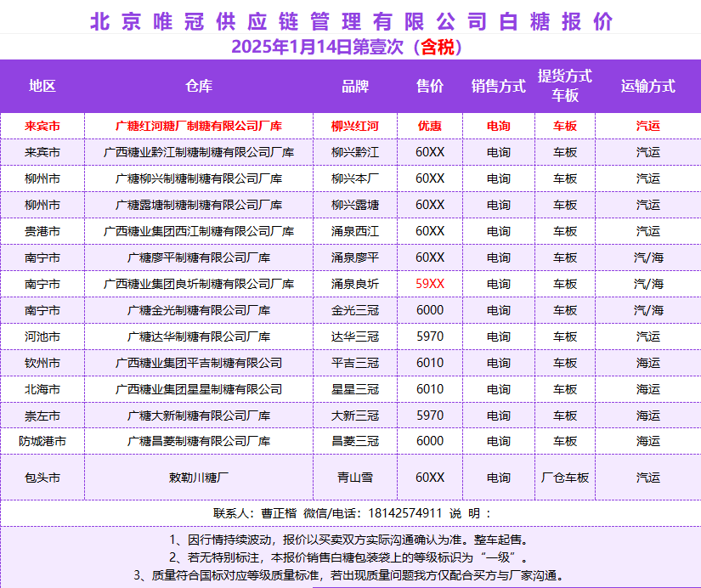
Task: Select the 河池市 region cell
Action: [42, 336]
